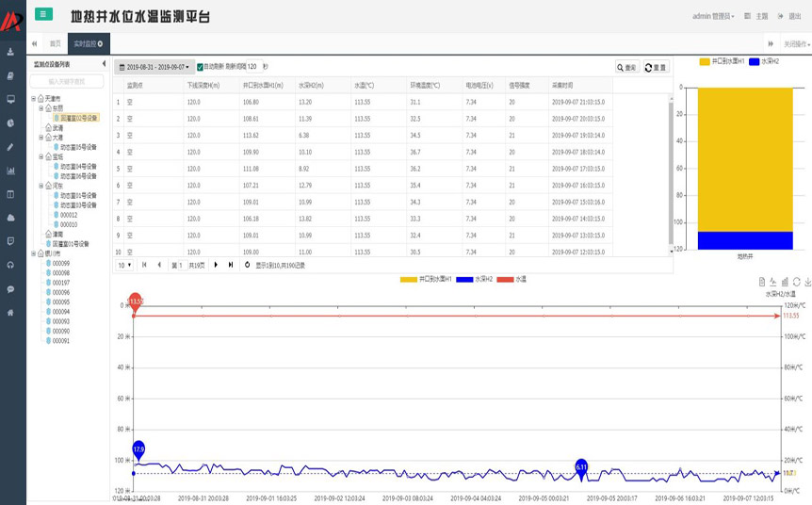Click the 重置 reset button
Screen dimensions: 812x505
tap(656, 67)
